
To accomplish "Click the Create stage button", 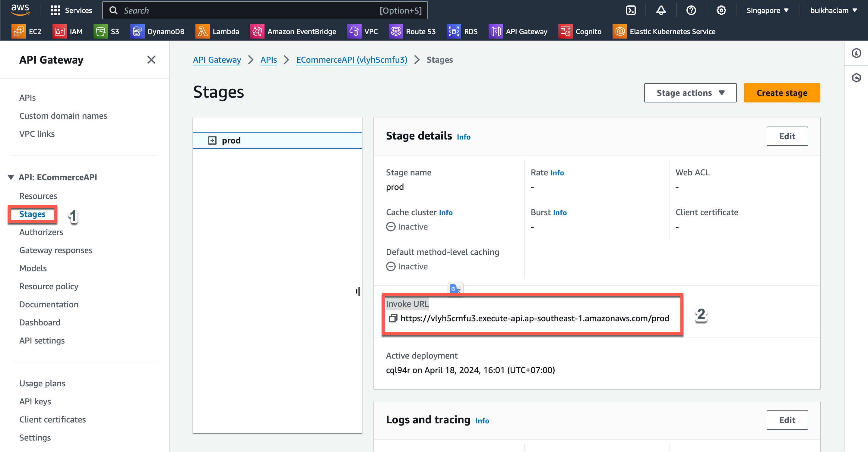I will tap(782, 93).
